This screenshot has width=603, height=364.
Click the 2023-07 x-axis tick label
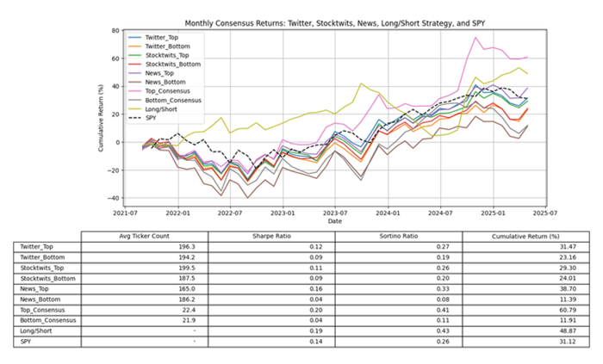click(x=335, y=213)
